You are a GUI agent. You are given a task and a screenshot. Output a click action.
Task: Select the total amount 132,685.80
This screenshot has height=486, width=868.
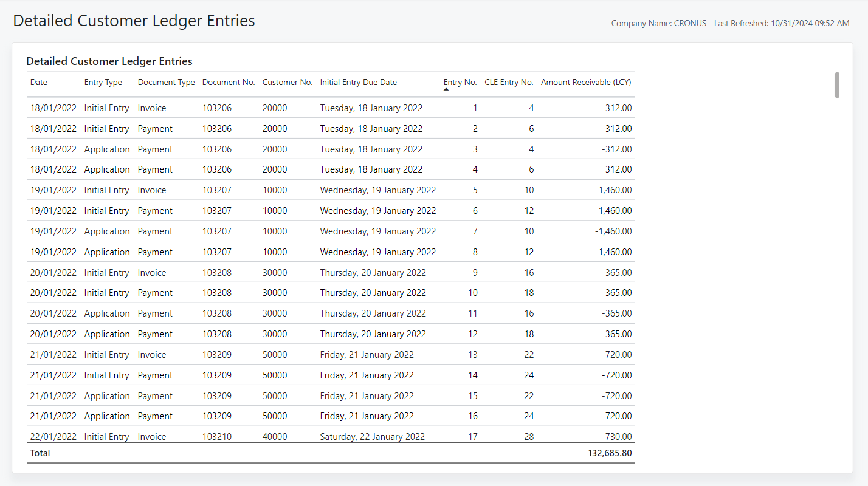point(610,453)
